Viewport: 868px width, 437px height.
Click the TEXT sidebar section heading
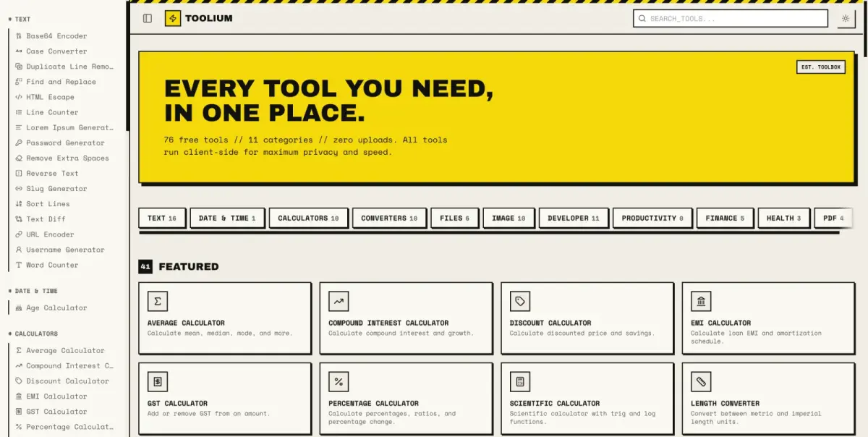(22, 20)
